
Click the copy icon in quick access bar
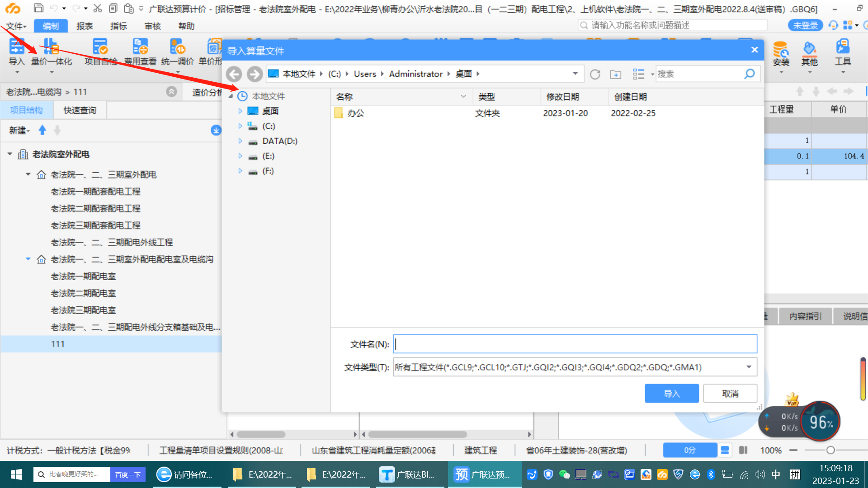pos(113,8)
